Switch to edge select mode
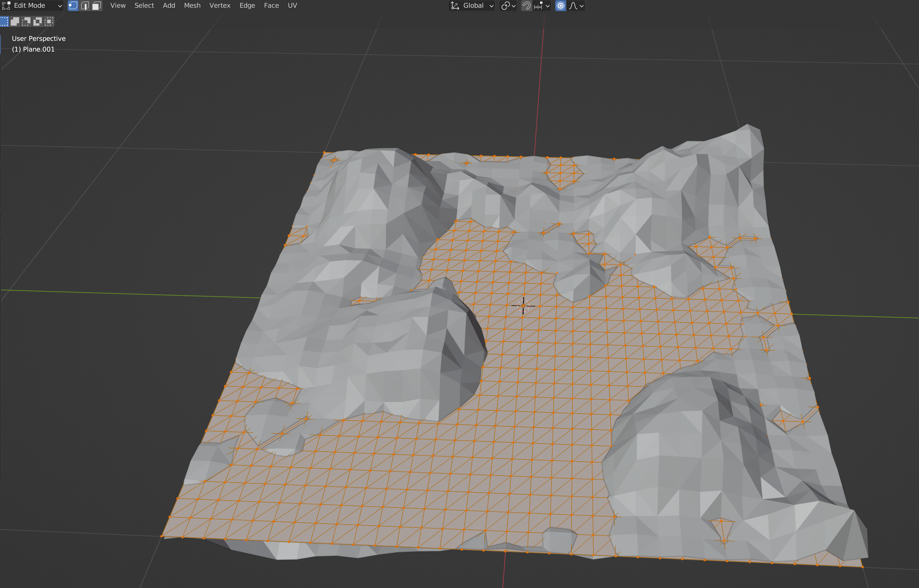 tap(85, 6)
